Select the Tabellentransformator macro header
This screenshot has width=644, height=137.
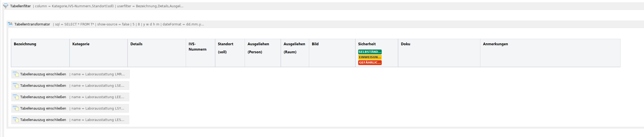click(33, 24)
